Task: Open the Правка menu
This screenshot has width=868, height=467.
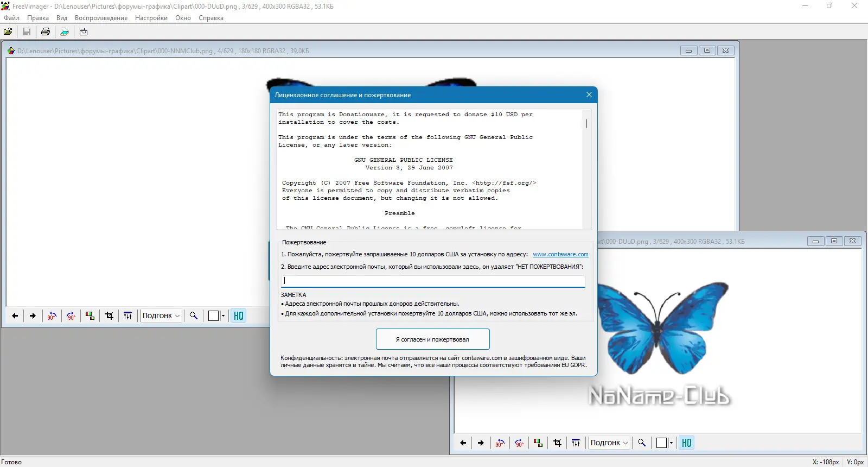Action: [38, 18]
